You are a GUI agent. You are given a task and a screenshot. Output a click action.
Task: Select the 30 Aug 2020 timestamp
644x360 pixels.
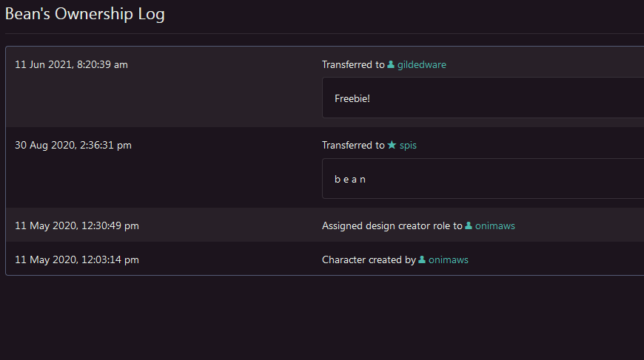coord(73,146)
